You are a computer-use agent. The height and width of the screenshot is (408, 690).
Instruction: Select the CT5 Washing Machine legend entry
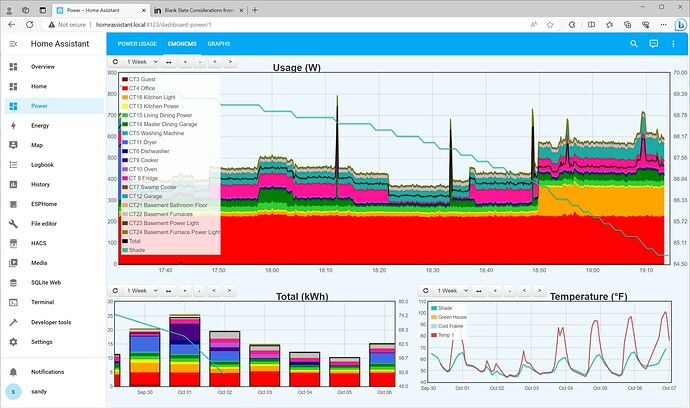click(x=157, y=133)
